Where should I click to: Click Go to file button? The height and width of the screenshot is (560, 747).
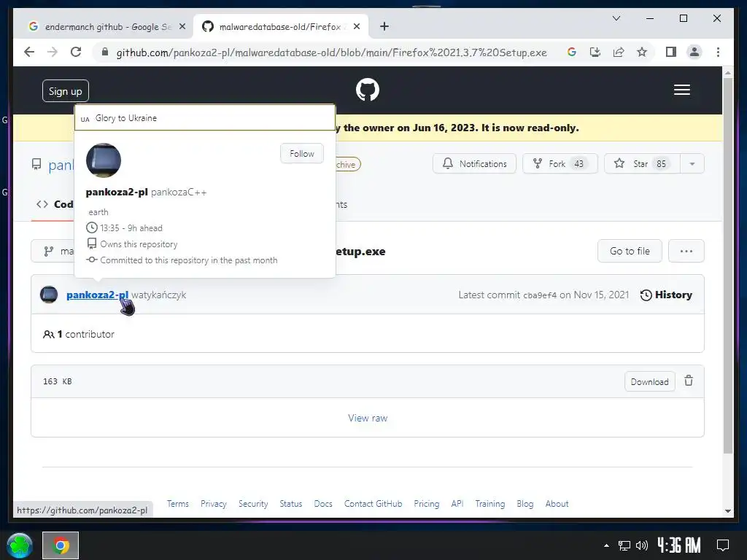[630, 251]
